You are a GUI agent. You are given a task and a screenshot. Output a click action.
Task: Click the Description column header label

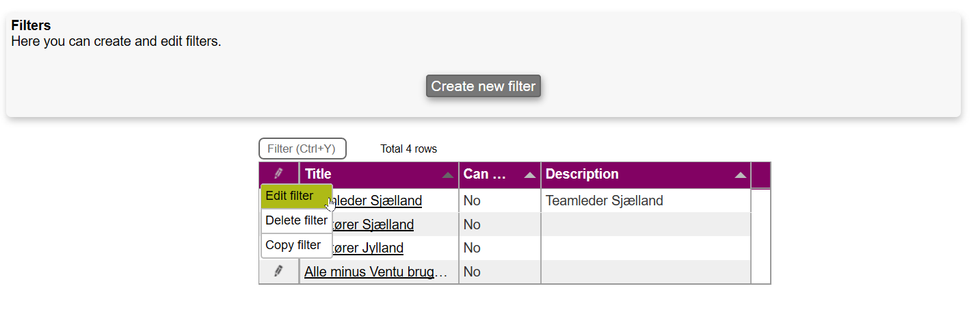[582, 174]
